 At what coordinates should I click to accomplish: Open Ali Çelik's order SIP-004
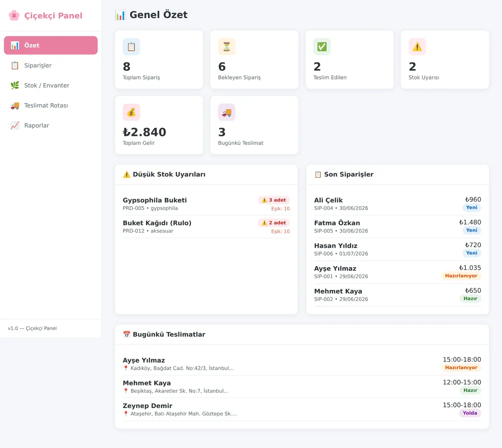click(x=397, y=204)
